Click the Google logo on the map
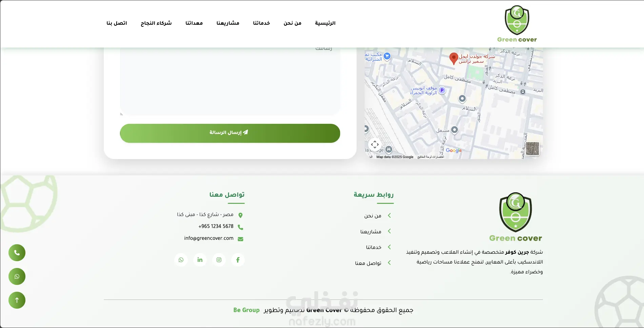644x328 pixels. coord(454,150)
